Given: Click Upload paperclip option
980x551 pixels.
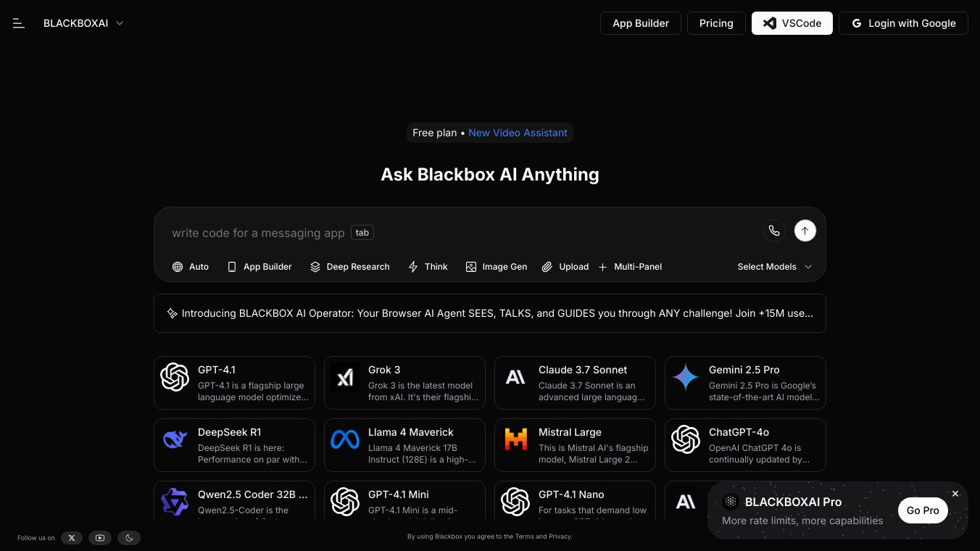Looking at the screenshot, I should pos(565,267).
